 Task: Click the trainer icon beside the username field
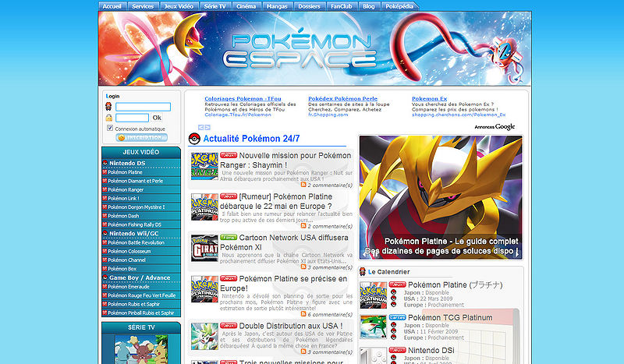coord(108,106)
